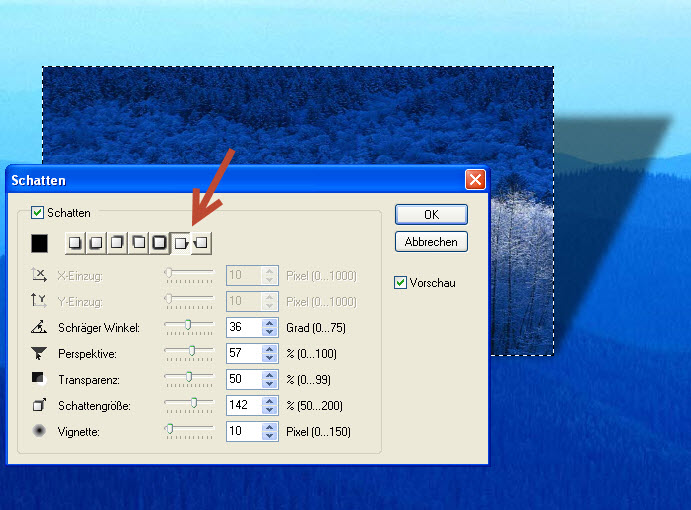Click the X-Einzug offset icon
This screenshot has width=691, height=510.
pos(39,275)
